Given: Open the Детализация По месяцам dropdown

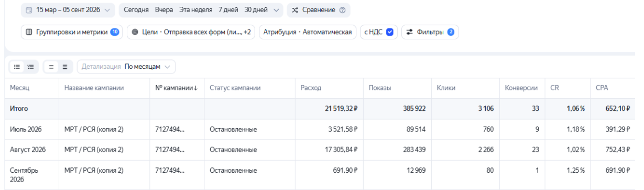Looking at the screenshot, I should pos(126,67).
